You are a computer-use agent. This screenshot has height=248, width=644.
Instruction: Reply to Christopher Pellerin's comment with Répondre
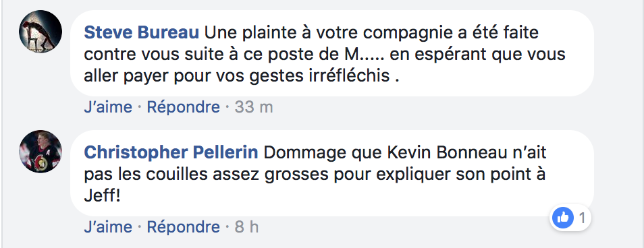pos(183,227)
